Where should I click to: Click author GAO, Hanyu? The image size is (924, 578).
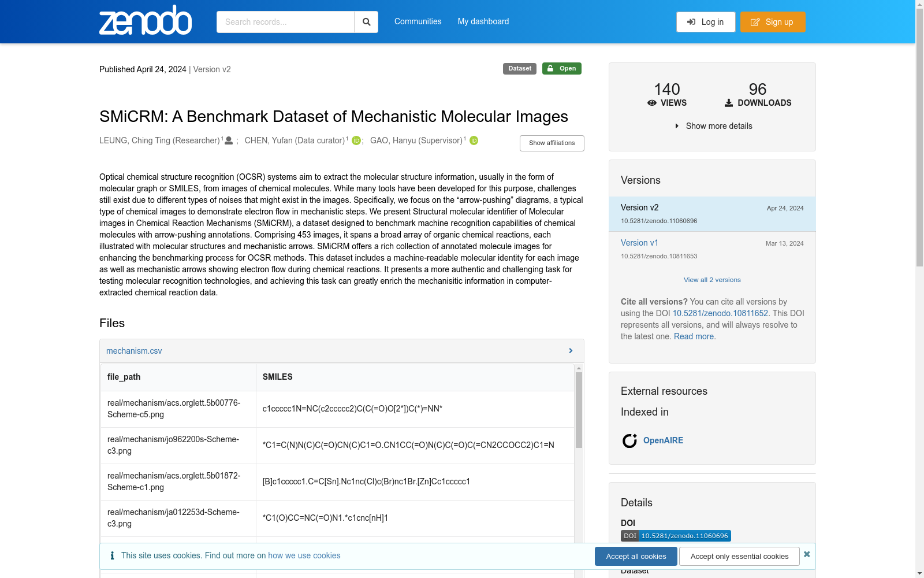coord(416,140)
